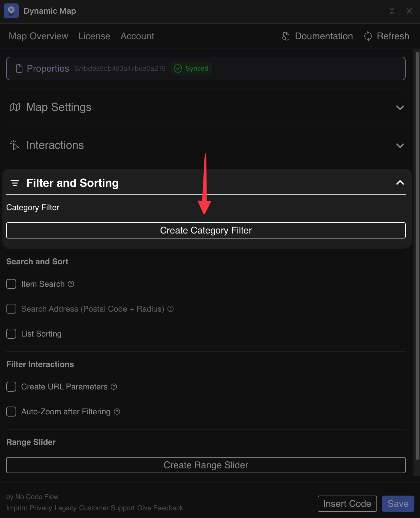The width and height of the screenshot is (420, 518).
Task: Open the Imprint footer link
Action: pos(17,508)
